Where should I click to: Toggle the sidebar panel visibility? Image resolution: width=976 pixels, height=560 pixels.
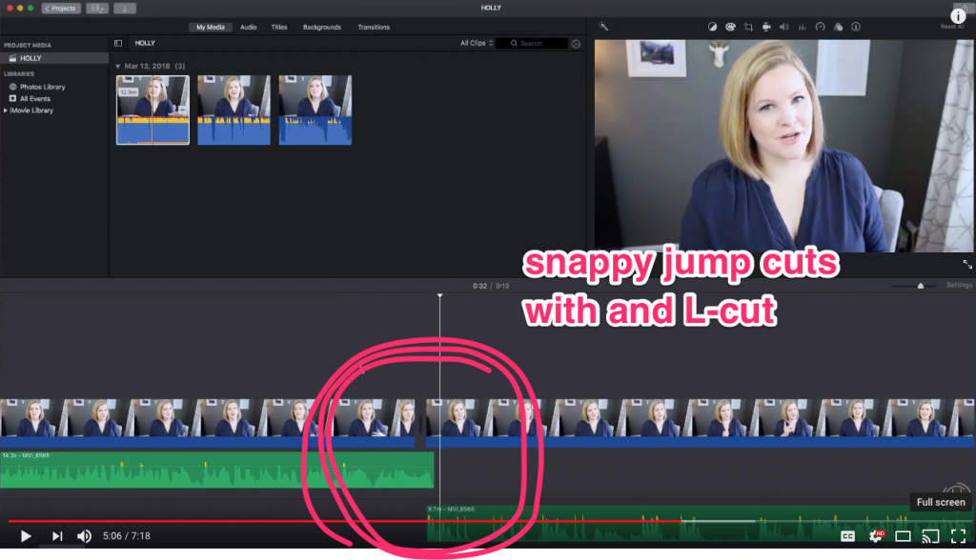point(116,42)
